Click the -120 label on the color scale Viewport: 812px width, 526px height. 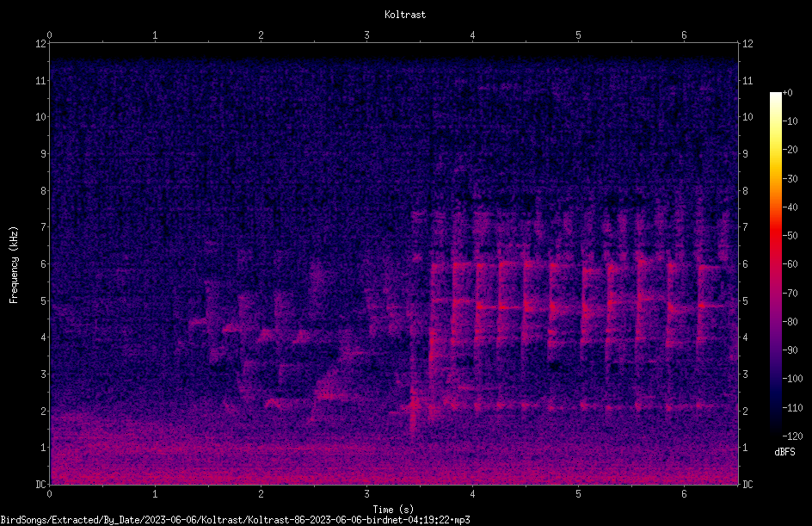[x=792, y=436]
